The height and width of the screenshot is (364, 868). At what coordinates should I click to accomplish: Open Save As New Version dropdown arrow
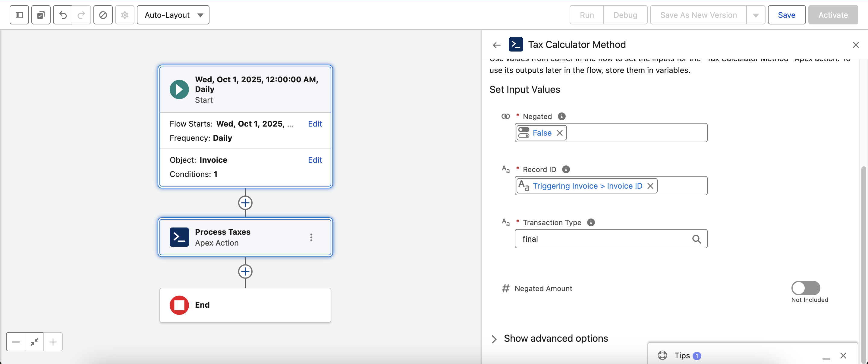[x=756, y=15]
